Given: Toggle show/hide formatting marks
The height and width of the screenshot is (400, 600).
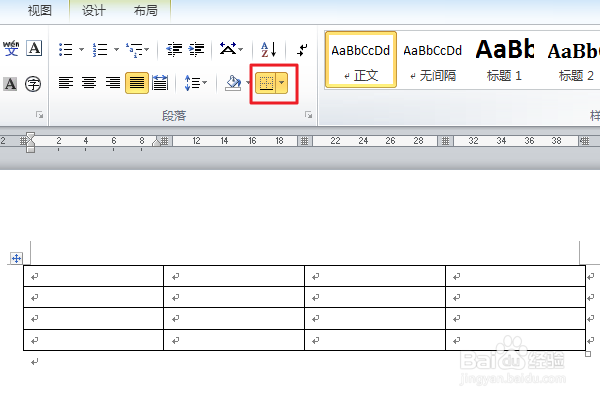Looking at the screenshot, I should pos(302,50).
